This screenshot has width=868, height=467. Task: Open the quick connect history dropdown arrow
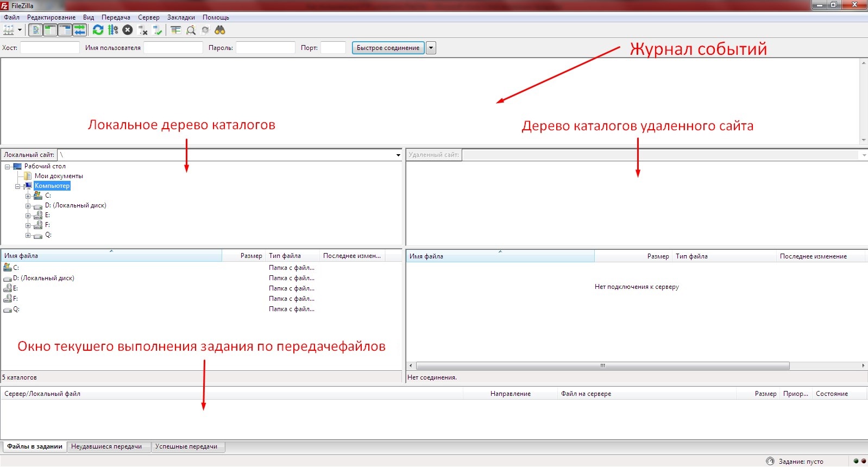tap(431, 48)
